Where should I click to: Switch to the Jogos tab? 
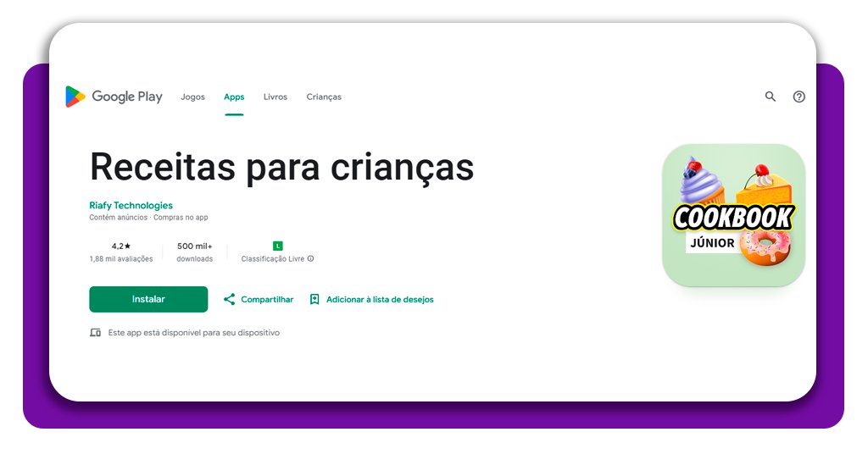[192, 97]
